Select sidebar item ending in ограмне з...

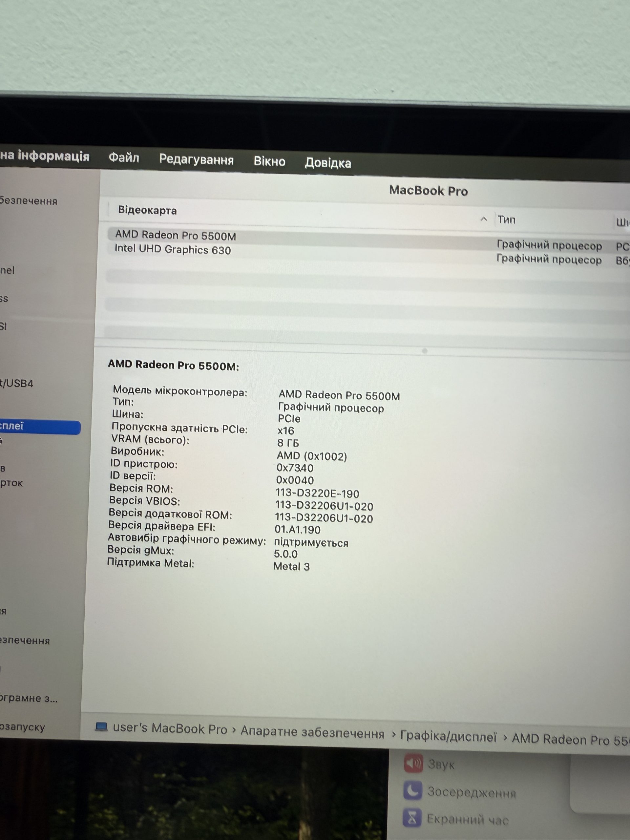point(29,698)
